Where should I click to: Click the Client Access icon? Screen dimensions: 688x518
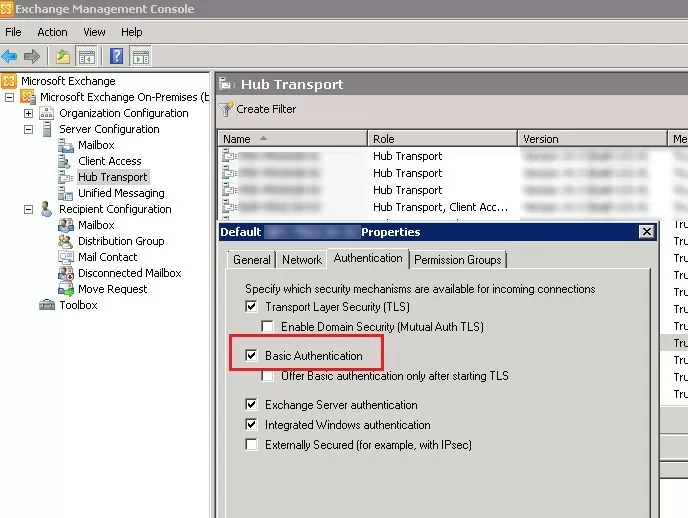(64, 161)
